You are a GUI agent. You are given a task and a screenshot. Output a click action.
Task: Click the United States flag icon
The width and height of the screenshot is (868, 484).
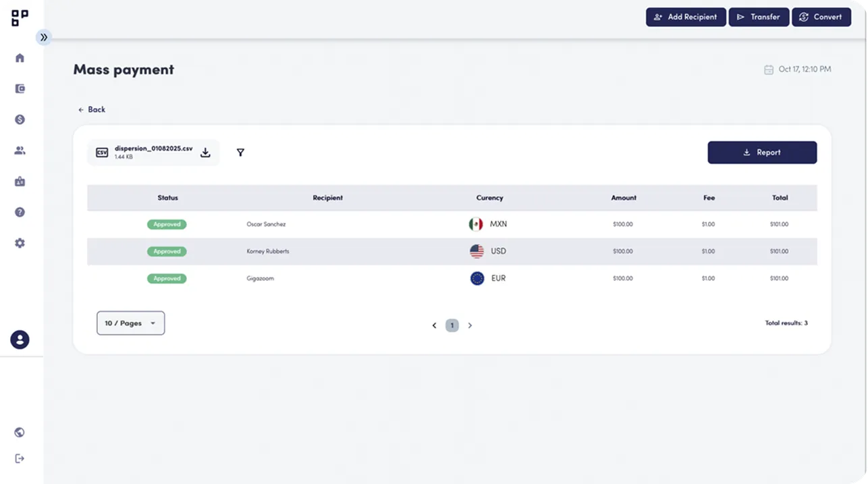pos(477,251)
